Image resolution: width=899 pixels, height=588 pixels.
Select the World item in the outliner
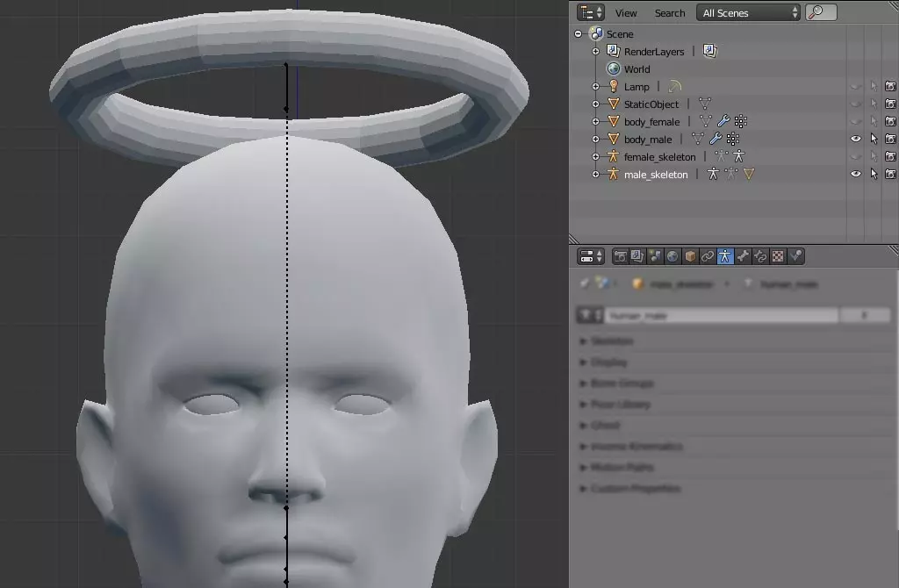tap(636, 69)
